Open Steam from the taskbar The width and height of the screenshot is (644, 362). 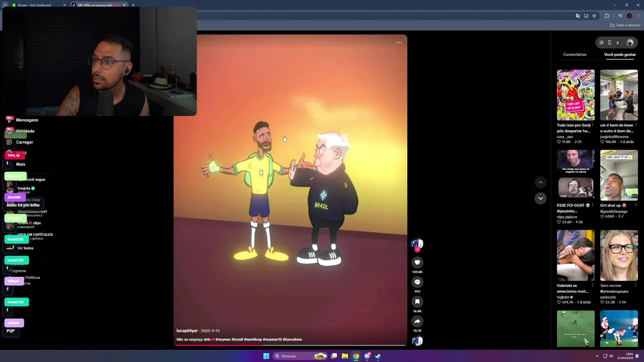click(x=378, y=356)
